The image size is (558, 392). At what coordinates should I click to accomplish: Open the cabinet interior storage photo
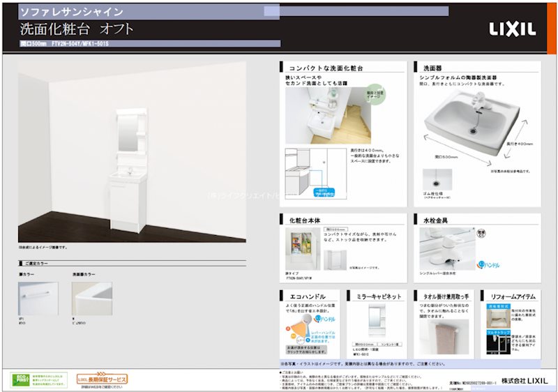point(303,249)
